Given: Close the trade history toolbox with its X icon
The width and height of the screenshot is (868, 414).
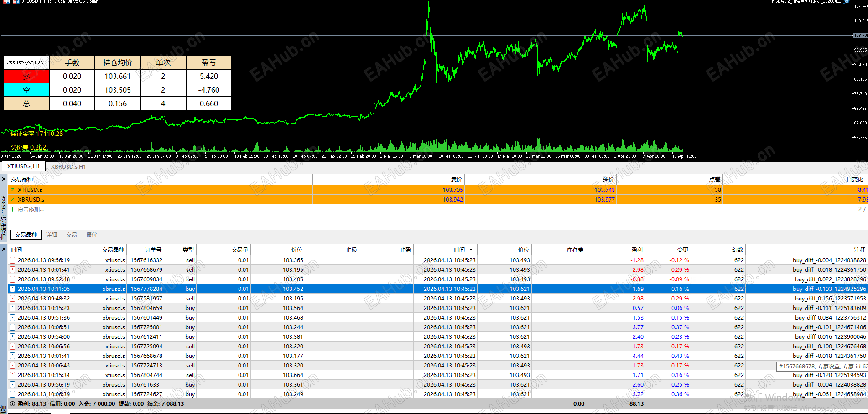Looking at the screenshot, I should 4,249.
